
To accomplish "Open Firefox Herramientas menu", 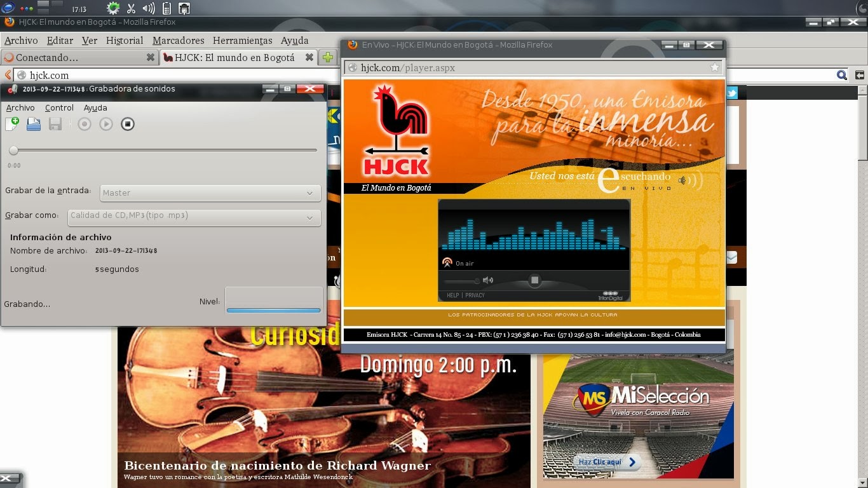I will click(242, 40).
